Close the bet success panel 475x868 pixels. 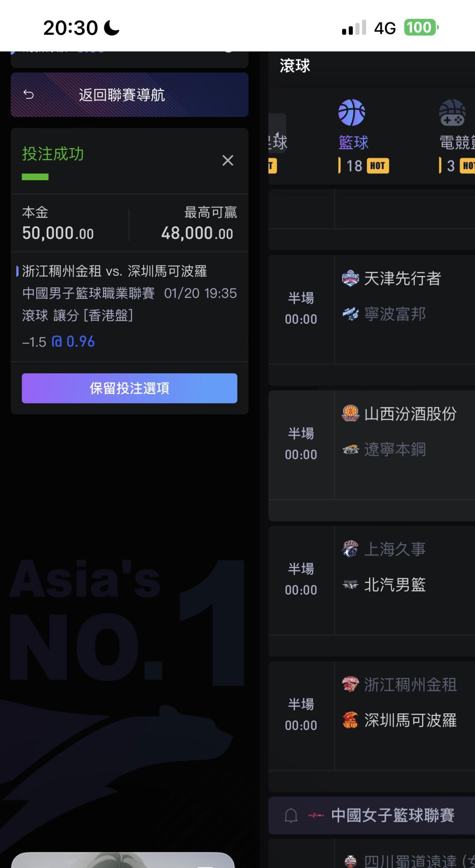point(227,160)
